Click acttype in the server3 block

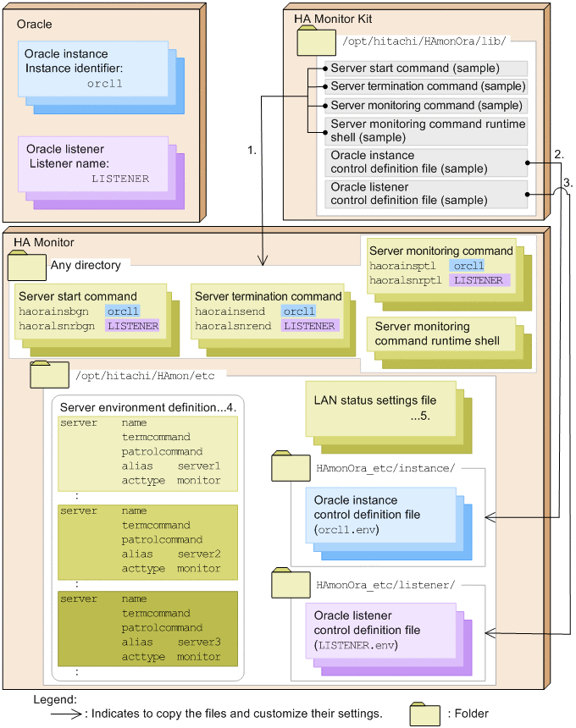pyautogui.click(x=143, y=657)
